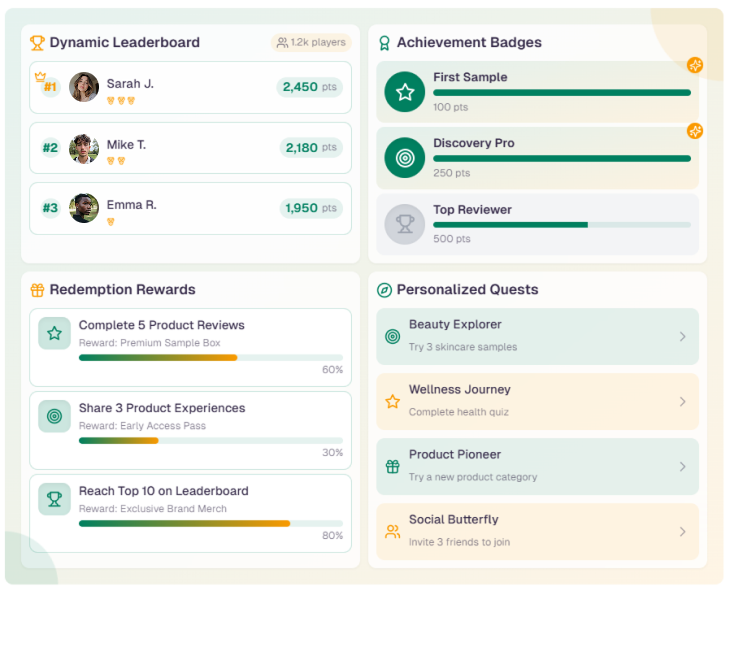Click the Discovery Pro progress bar
The image size is (730, 670).
pos(562,159)
